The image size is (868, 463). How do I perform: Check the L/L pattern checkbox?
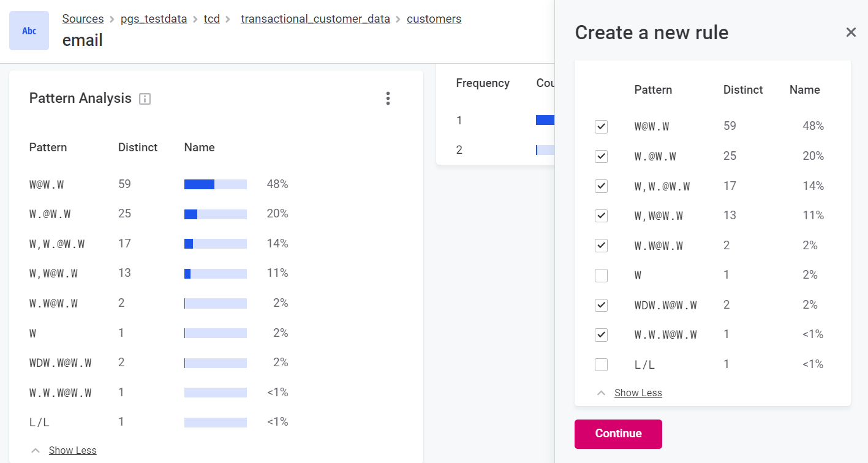[x=602, y=365]
